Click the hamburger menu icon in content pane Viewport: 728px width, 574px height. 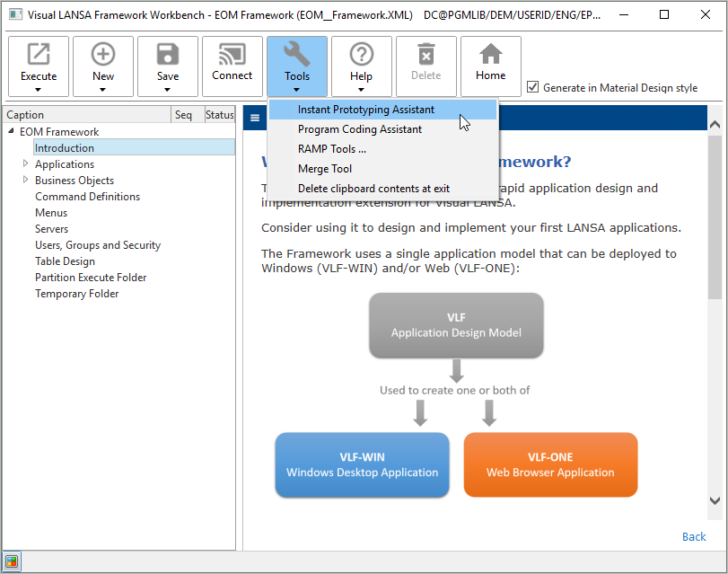point(255,118)
